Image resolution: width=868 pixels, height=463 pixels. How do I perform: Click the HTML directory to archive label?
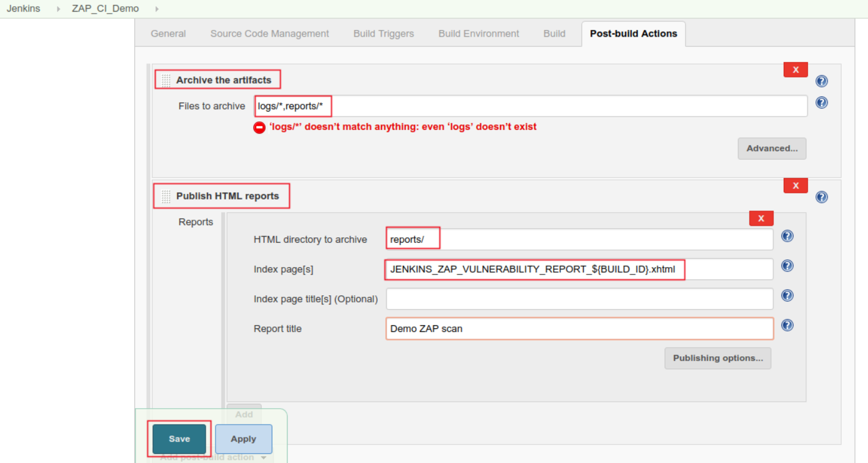[x=311, y=240]
